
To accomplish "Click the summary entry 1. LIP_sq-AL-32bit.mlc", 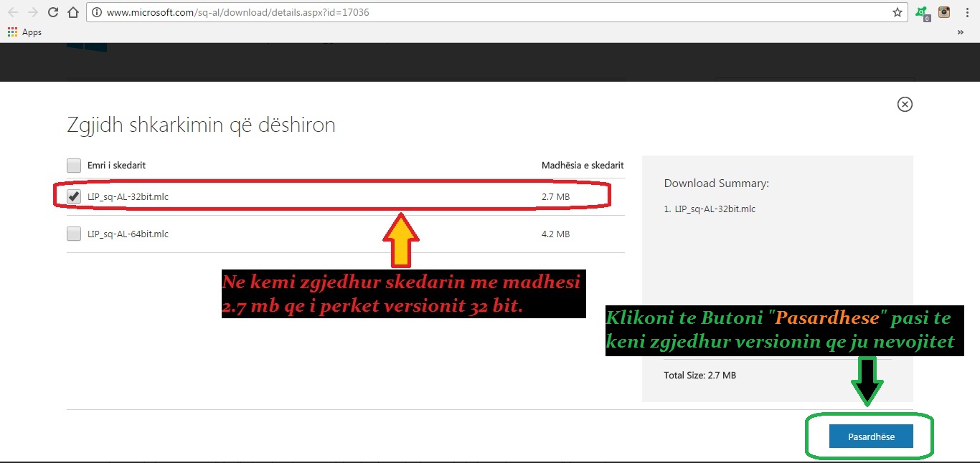I will point(710,209).
